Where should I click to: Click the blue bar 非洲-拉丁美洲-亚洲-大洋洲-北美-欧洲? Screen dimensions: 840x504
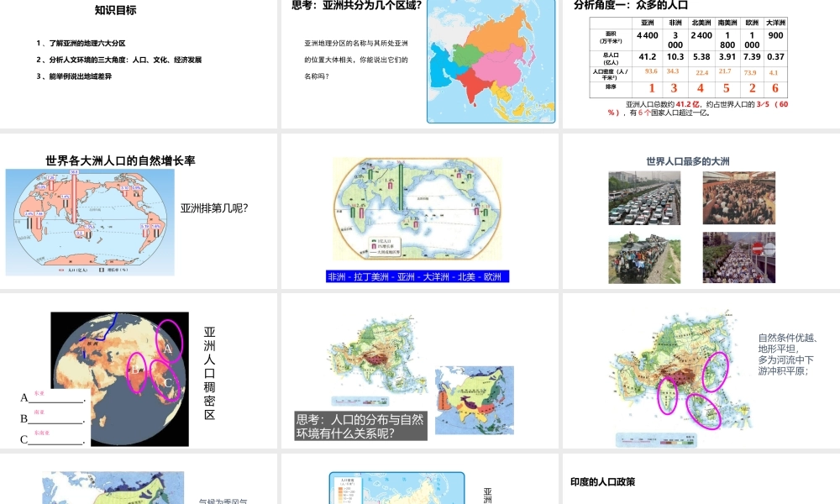(x=417, y=276)
